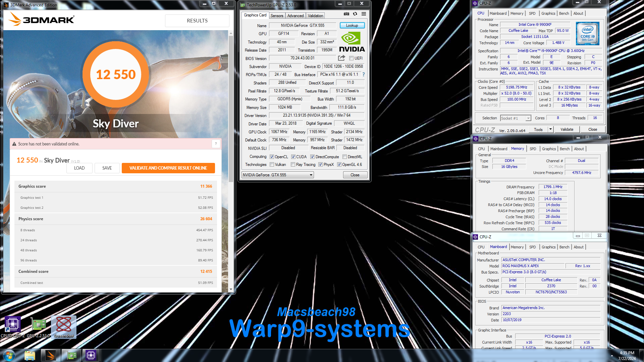
Task: Switch to 3DMark taskbar icon
Action: point(51,355)
